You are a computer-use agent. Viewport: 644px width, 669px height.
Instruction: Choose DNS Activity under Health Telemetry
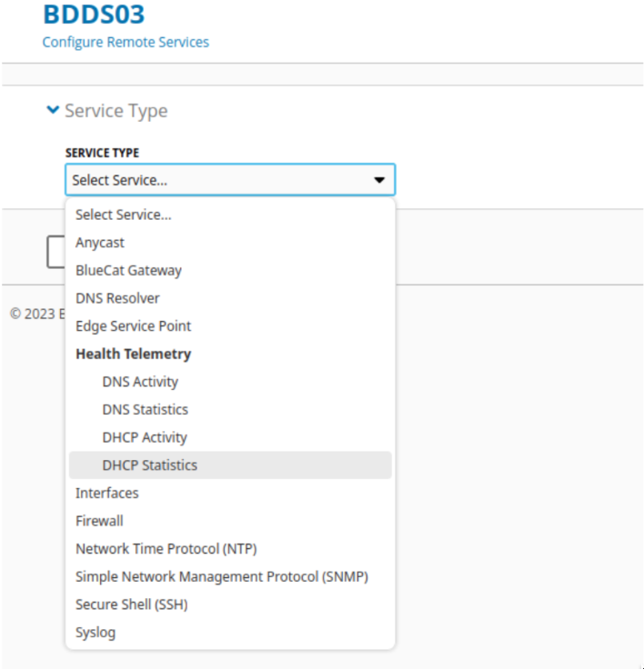pos(230,382)
